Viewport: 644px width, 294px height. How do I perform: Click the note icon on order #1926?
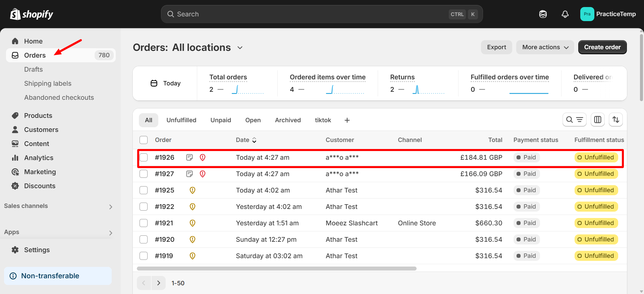(x=190, y=157)
